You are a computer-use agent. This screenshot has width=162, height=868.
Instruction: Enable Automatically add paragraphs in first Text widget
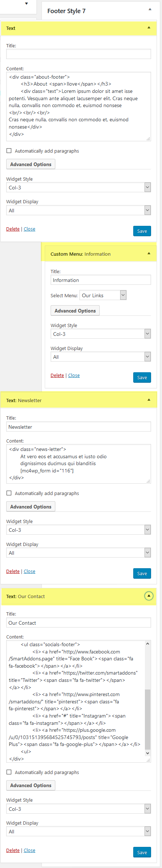(9, 151)
